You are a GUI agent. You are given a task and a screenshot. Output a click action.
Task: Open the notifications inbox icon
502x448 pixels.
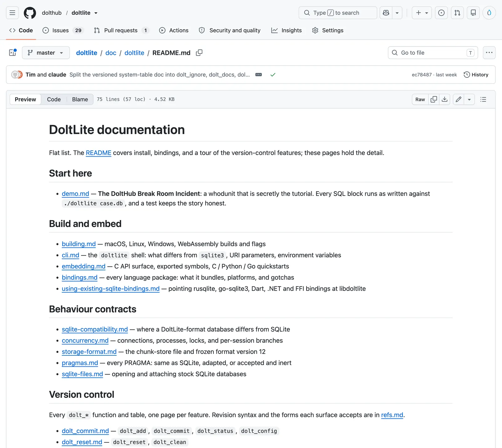coord(473,13)
